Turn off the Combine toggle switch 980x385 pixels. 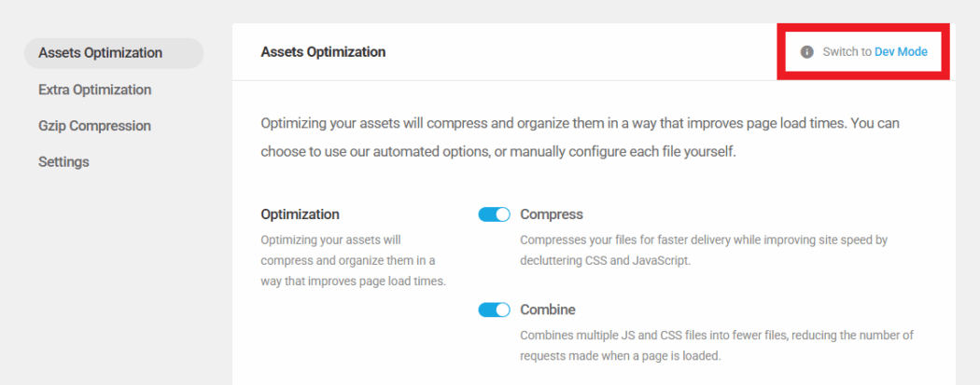click(494, 309)
